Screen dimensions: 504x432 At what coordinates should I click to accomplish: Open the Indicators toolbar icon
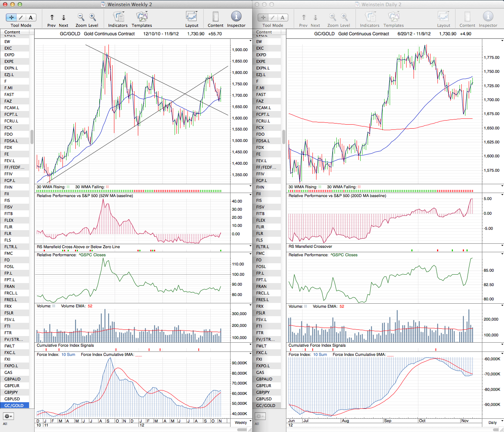(118, 17)
